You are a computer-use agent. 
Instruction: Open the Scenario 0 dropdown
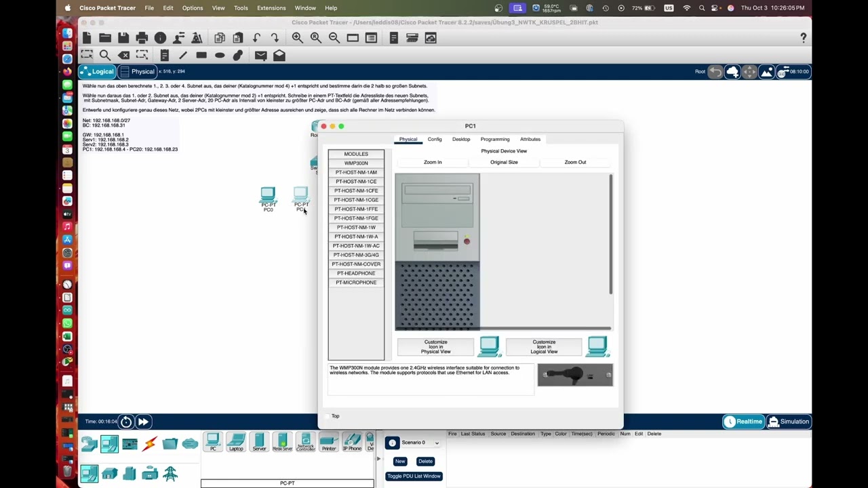tap(420, 443)
